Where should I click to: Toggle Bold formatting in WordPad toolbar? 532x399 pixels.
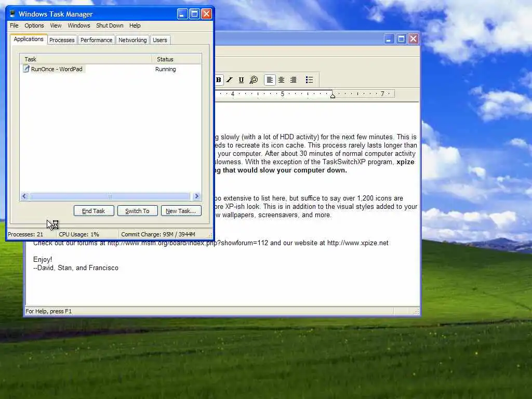click(219, 80)
